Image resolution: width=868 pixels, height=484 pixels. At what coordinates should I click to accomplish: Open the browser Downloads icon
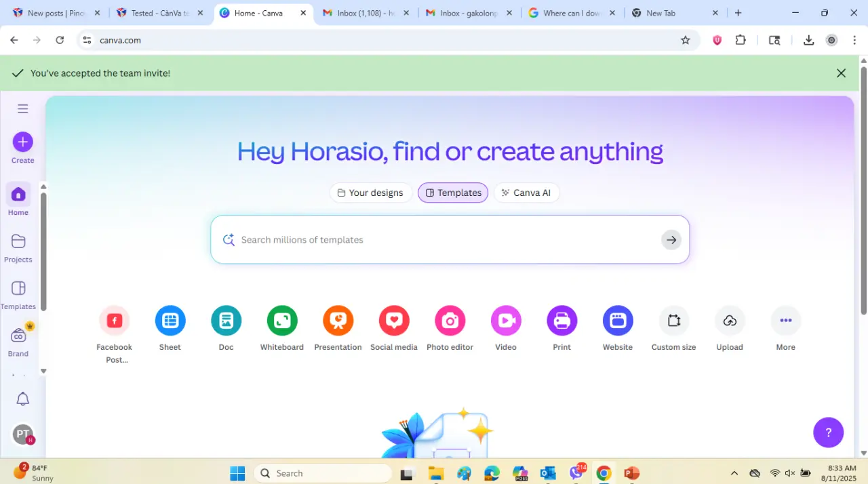pos(808,40)
